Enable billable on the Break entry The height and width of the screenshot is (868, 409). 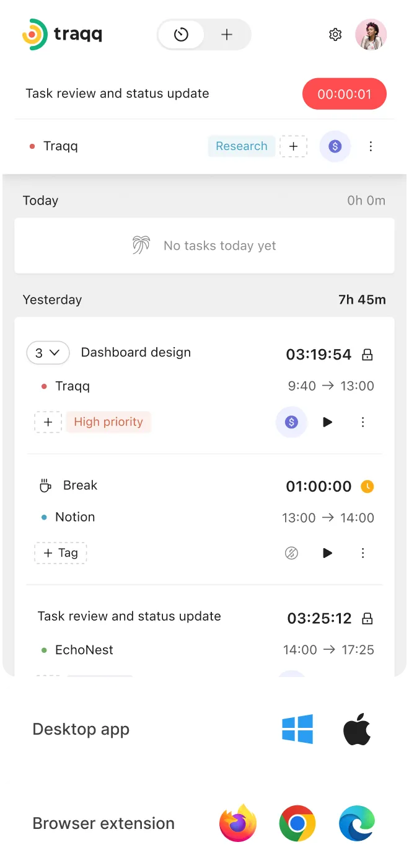click(291, 553)
